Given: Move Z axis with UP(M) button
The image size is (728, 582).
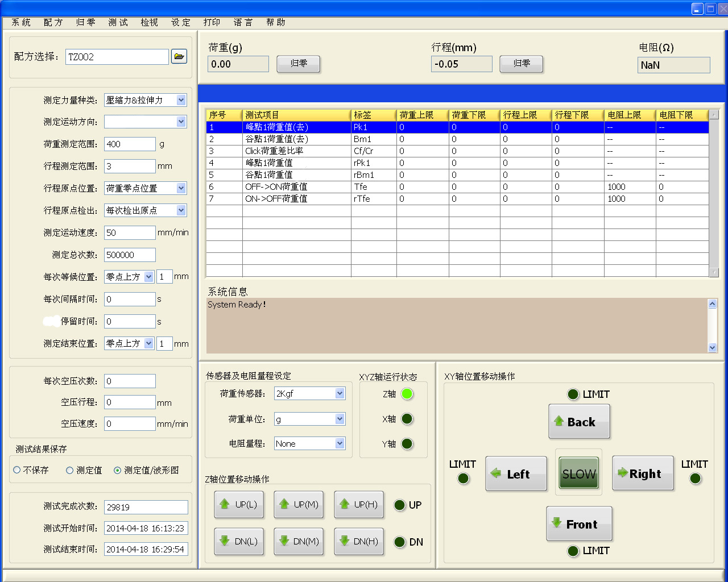Looking at the screenshot, I should click(299, 504).
